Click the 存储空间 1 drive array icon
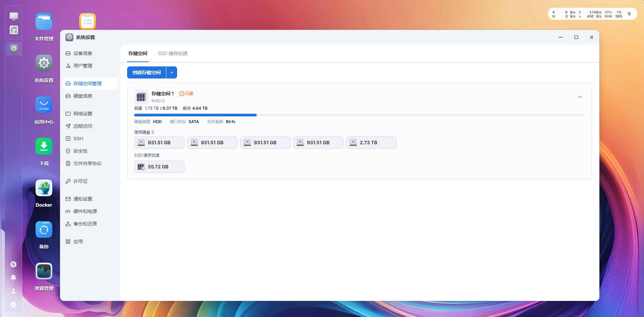Image resolution: width=644 pixels, height=317 pixels. point(141,97)
